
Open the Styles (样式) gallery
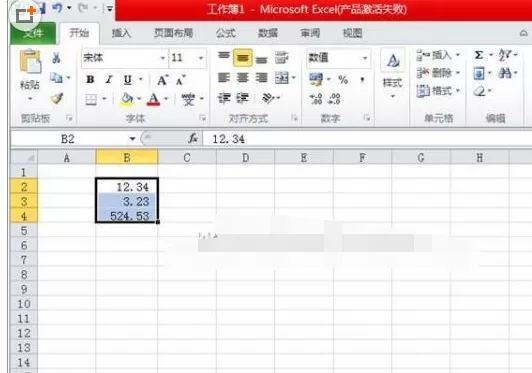393,74
